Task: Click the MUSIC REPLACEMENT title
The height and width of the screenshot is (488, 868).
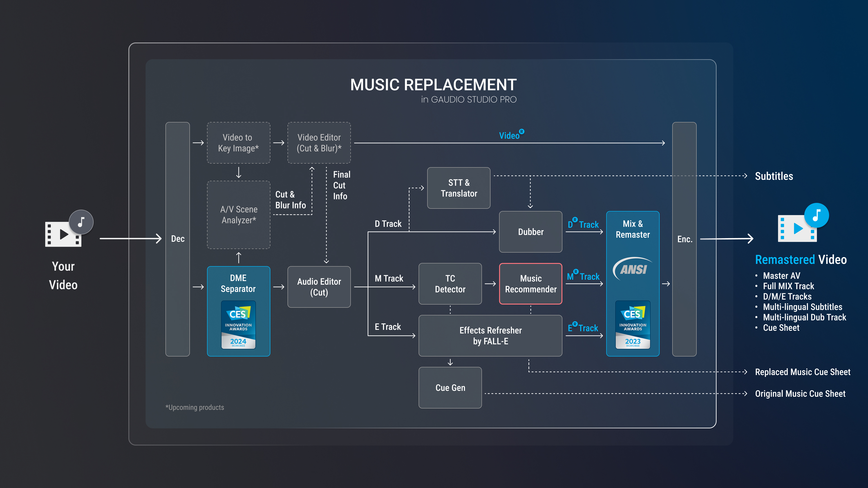Action: (x=433, y=85)
